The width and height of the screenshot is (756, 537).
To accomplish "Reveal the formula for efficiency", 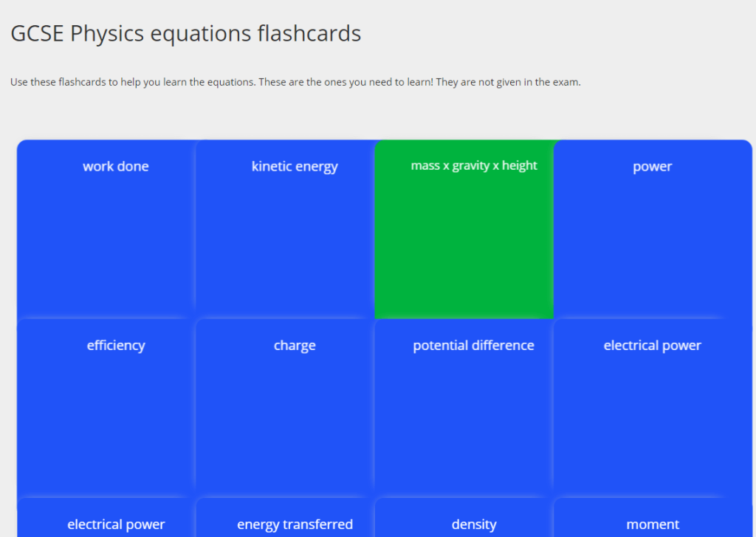I will click(x=106, y=408).
